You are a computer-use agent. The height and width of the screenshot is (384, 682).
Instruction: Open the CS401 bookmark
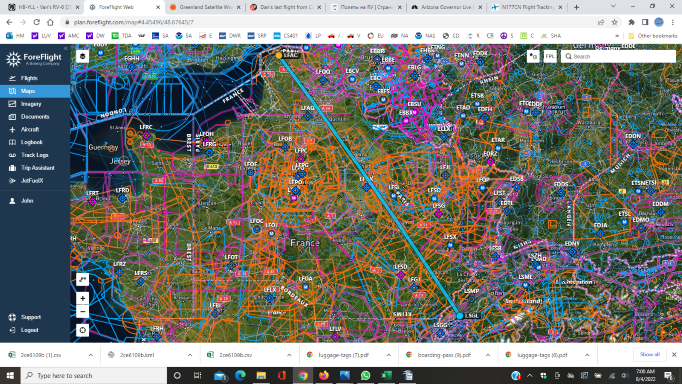pyautogui.click(x=286, y=36)
